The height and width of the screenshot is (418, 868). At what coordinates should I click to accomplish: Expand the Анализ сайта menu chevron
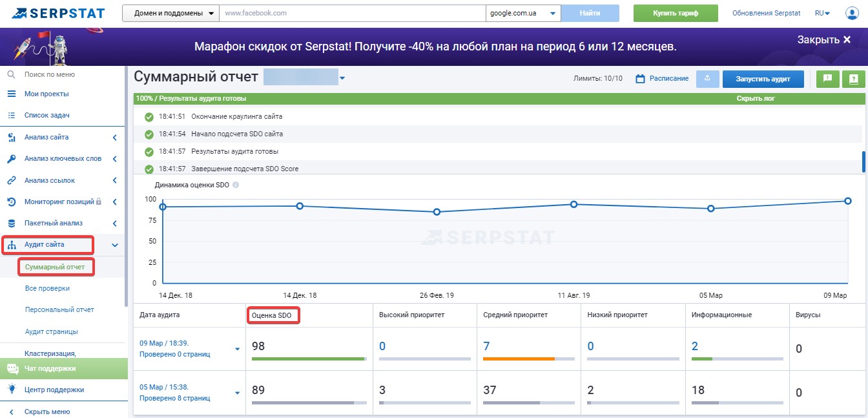114,138
